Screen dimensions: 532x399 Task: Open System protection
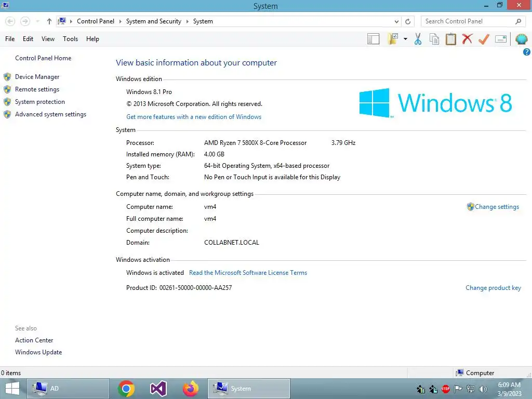tap(39, 102)
